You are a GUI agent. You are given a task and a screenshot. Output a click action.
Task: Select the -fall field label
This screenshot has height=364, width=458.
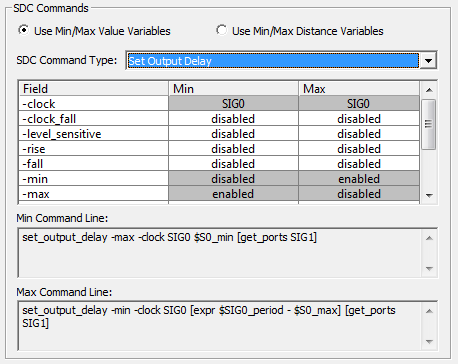pyautogui.click(x=94, y=164)
